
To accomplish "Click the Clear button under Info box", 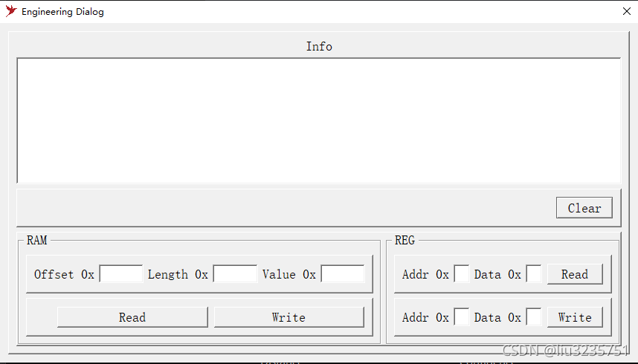I will coord(584,208).
